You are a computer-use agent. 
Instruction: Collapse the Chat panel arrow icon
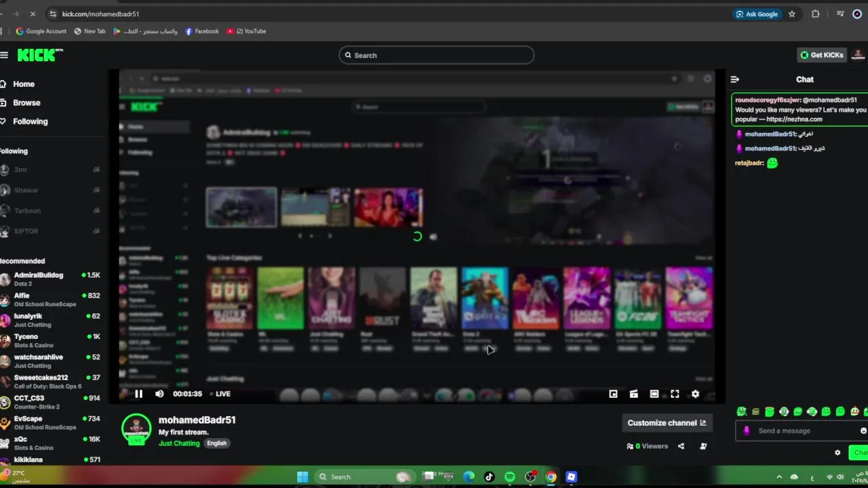tap(735, 79)
